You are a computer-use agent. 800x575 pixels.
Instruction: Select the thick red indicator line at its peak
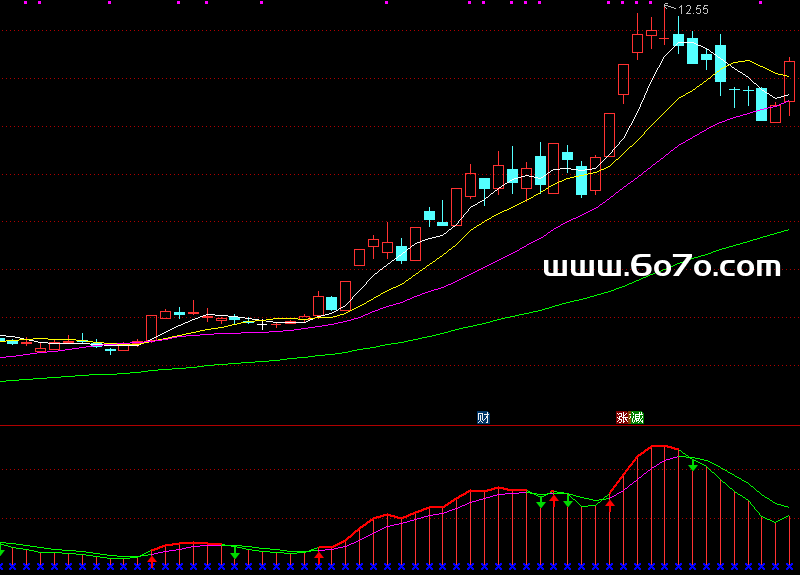658,446
